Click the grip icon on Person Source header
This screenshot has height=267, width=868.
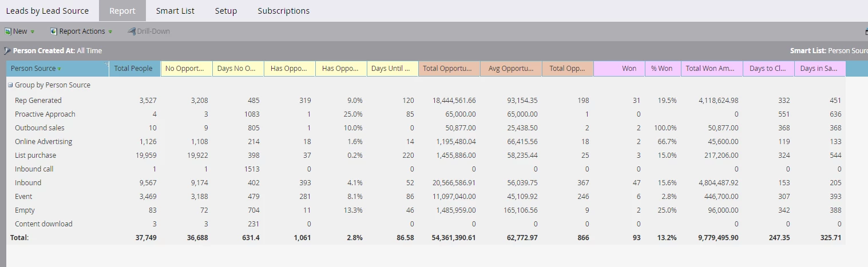pyautogui.click(x=106, y=65)
